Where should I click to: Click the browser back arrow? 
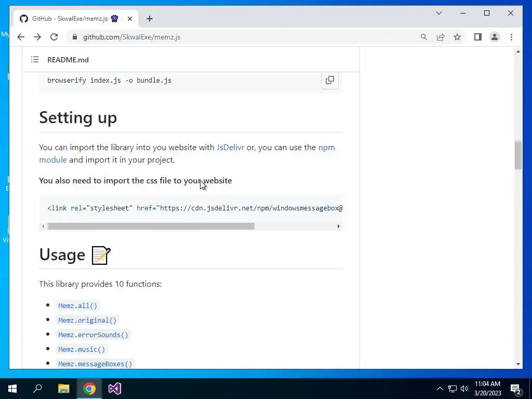pyautogui.click(x=21, y=37)
